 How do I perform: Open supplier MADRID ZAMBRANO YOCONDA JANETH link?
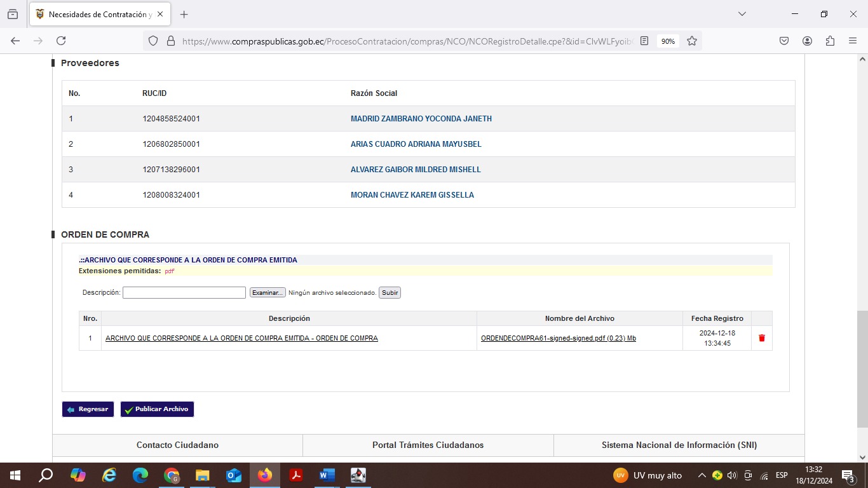[x=421, y=119]
